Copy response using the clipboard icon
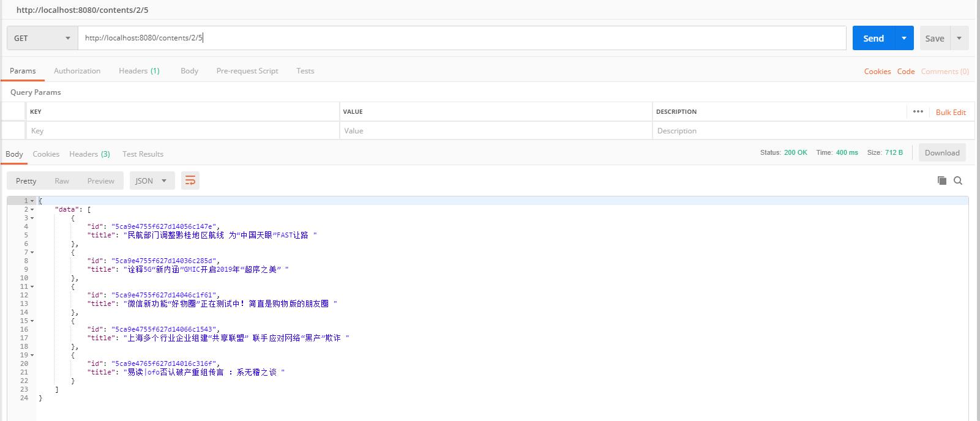980x421 pixels. click(942, 181)
